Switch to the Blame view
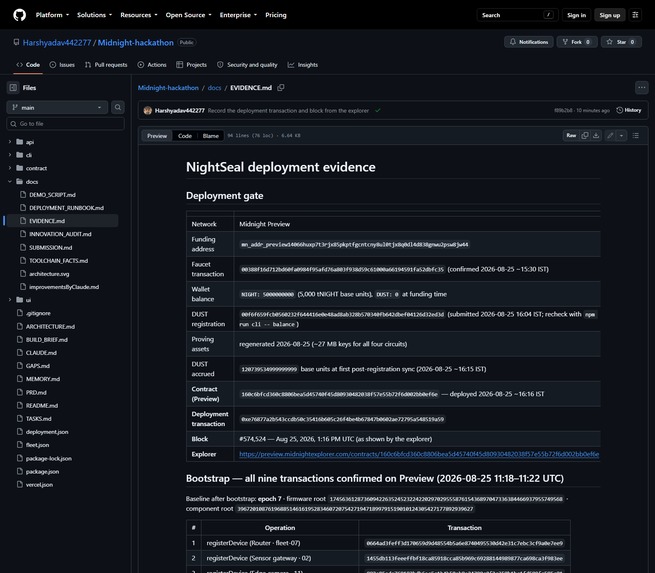Image resolution: width=655 pixels, height=573 pixels. [x=211, y=136]
